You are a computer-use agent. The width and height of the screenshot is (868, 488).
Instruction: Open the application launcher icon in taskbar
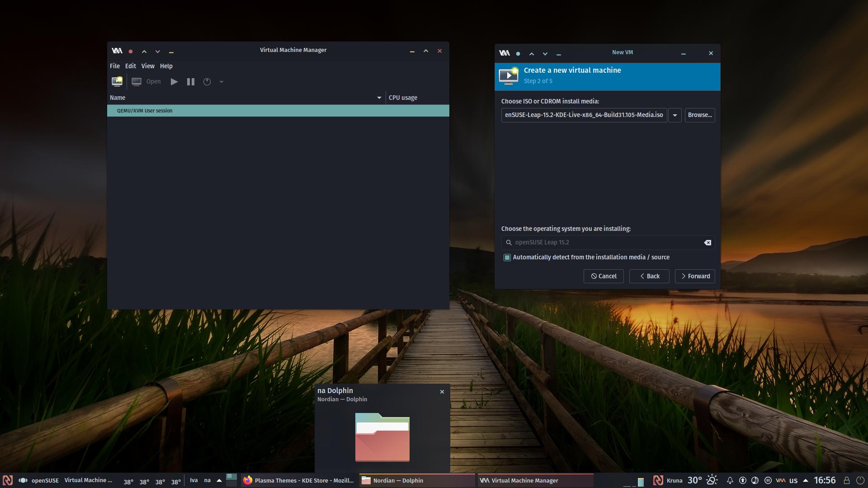8,480
